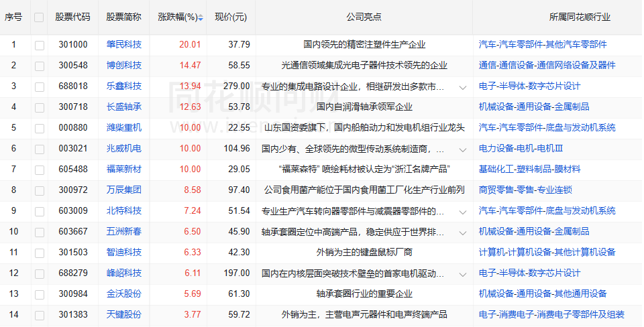Mark the checkbox for 金沃股份
The height and width of the screenshot is (327, 644).
40,295
